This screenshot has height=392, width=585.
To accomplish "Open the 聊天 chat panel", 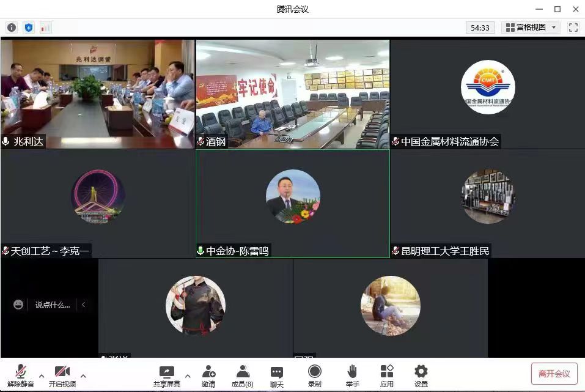I will click(277, 375).
